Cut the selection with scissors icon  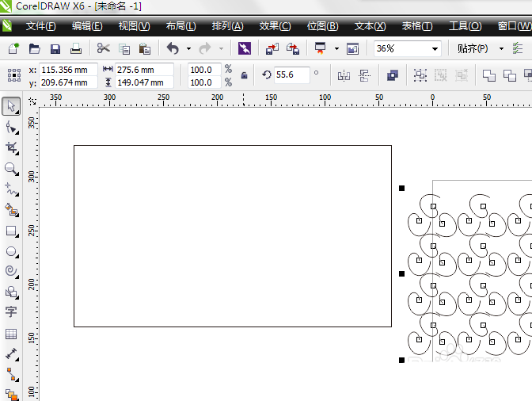[103, 48]
